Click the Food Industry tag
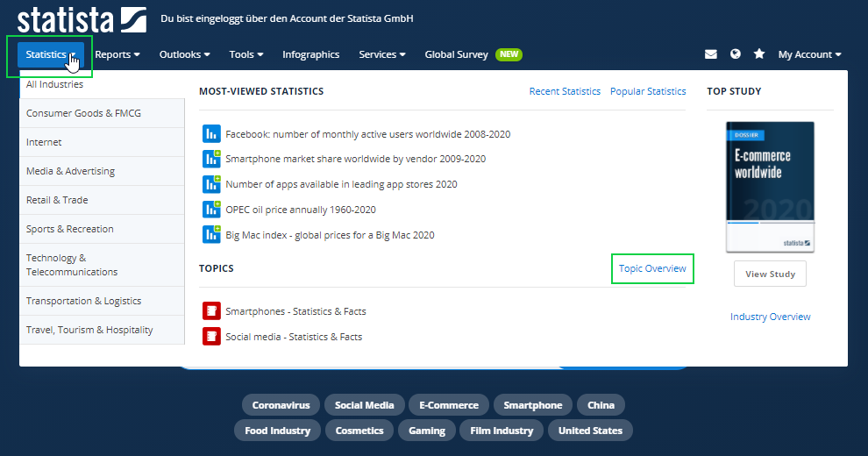This screenshot has width=868, height=456. (x=277, y=431)
